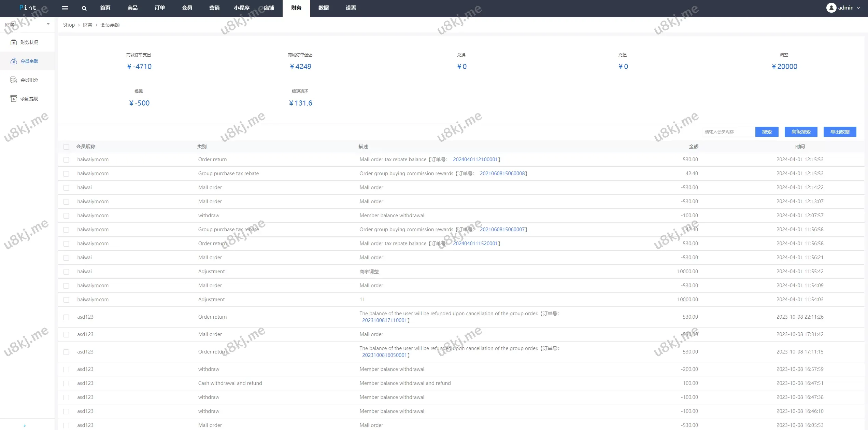Focus the member nickname search field

728,132
